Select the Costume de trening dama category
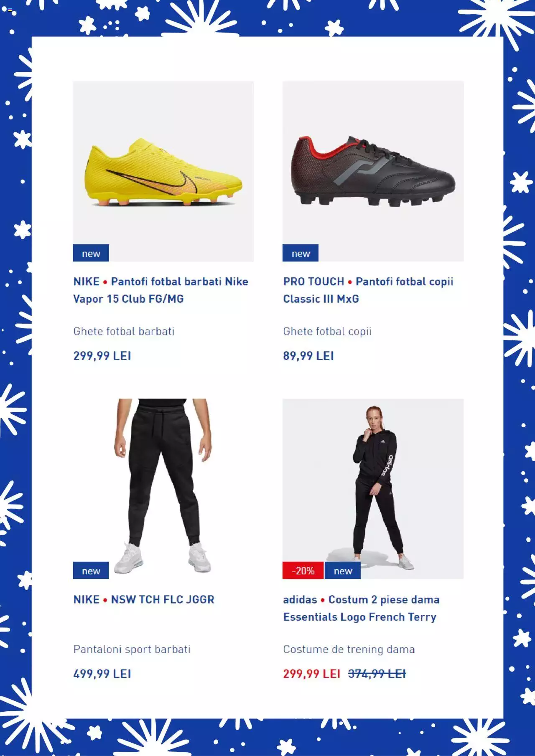 (349, 649)
